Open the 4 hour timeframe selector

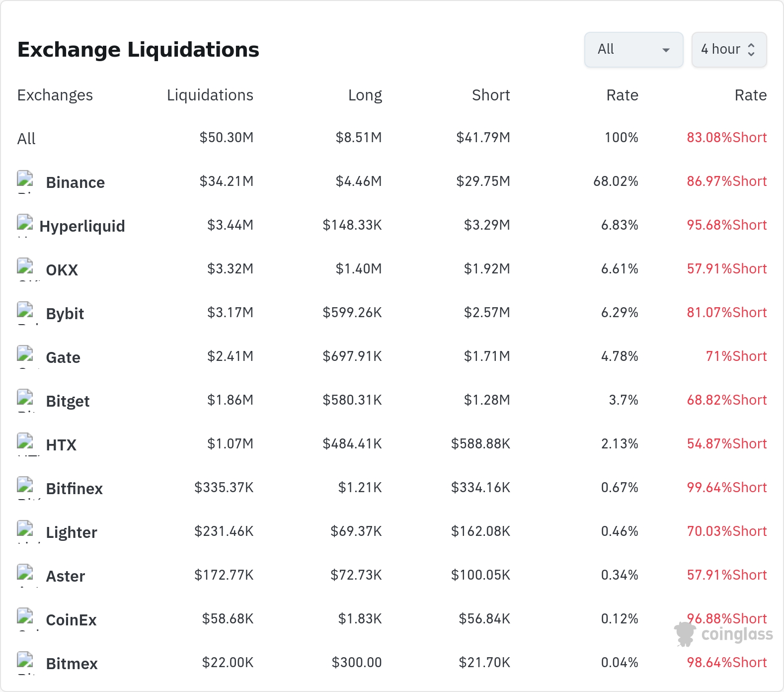coord(729,49)
